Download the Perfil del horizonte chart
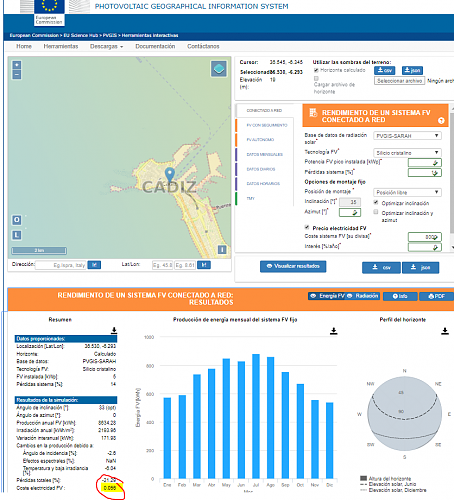 point(445,331)
